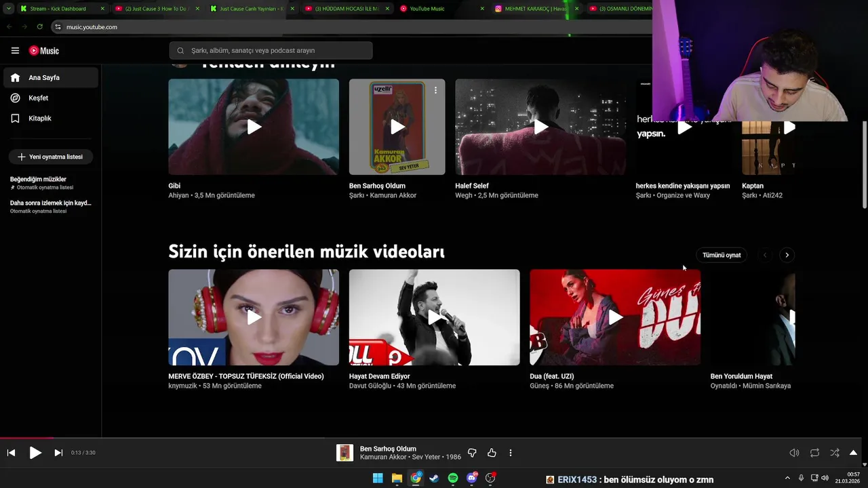Open Daha sonra izlemek için playlist
Screen dimensions: 868x488
(x=51, y=207)
